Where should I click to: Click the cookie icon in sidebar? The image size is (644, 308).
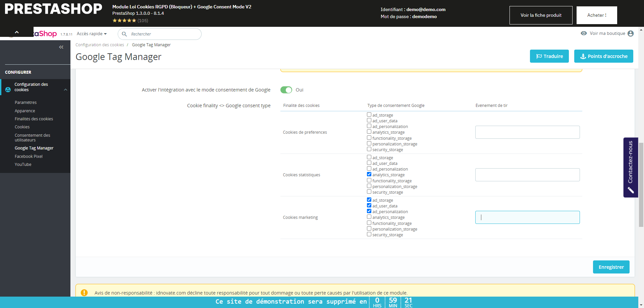(x=8, y=90)
